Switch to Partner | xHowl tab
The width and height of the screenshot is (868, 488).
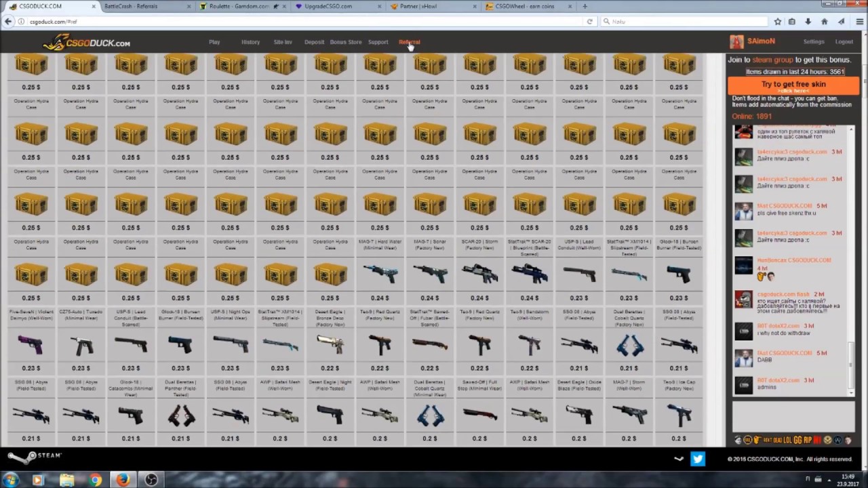pyautogui.click(x=433, y=6)
